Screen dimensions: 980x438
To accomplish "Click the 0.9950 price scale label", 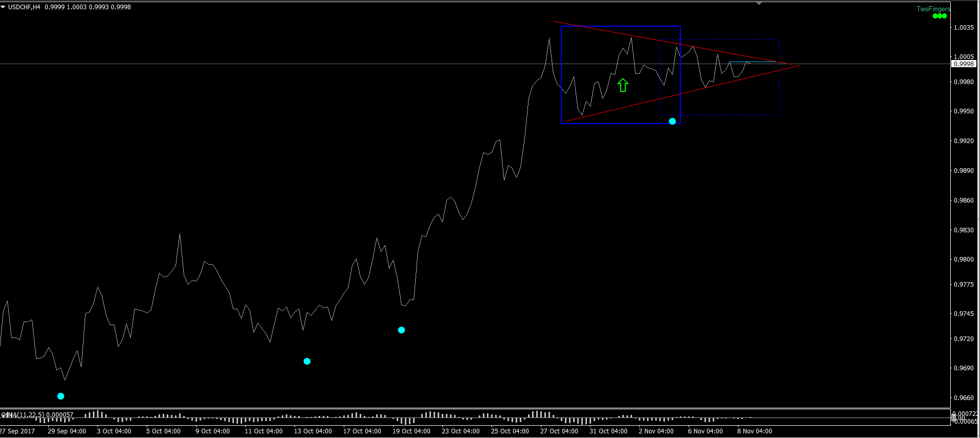I will (x=964, y=111).
